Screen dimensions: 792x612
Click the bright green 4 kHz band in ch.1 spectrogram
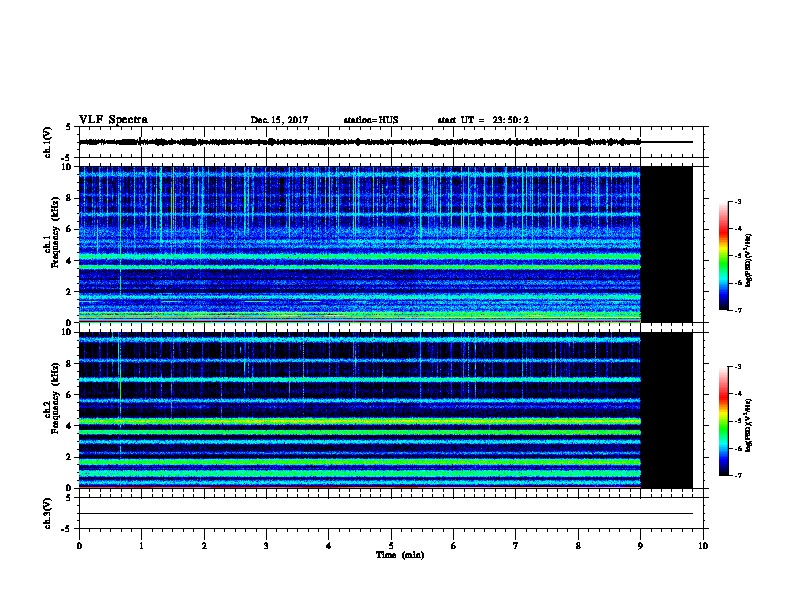[360, 257]
